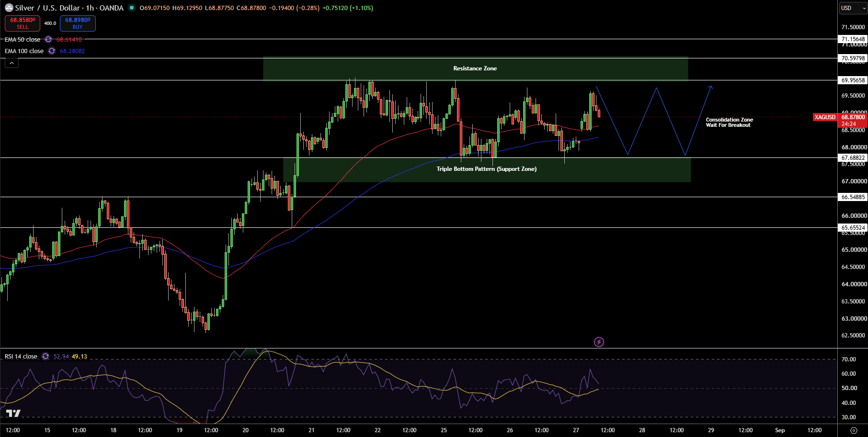868x437 pixels.
Task: Click the EMA 50 value 68.61410
Action: click(x=69, y=40)
